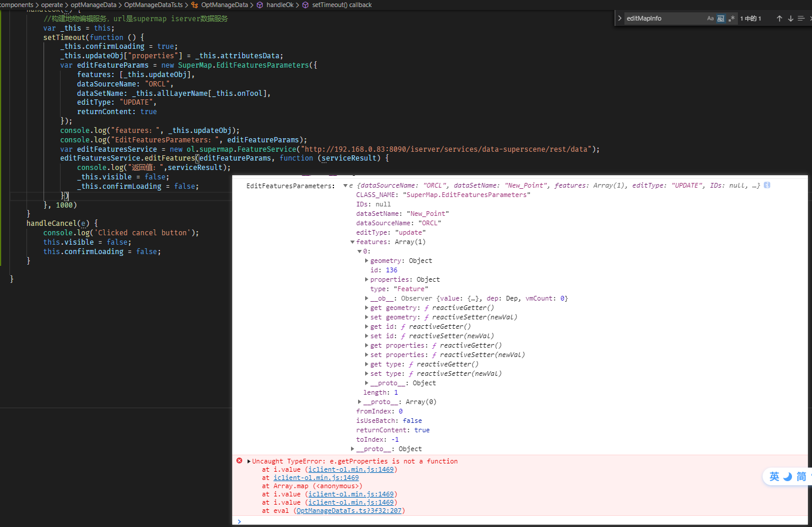Viewport: 812px width, 527px height.
Task: Go to next match arrow
Action: coord(791,18)
